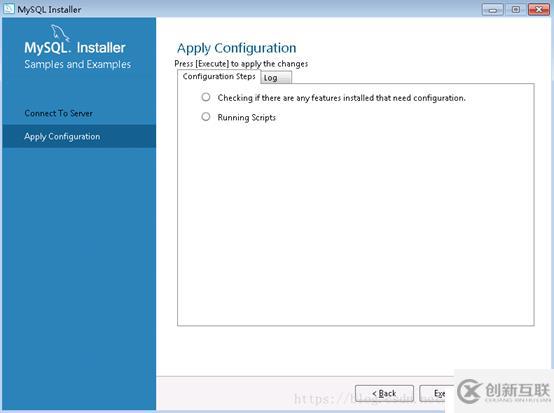The width and height of the screenshot is (554, 413).
Task: Select the Configuration Steps tab
Action: [x=219, y=77]
